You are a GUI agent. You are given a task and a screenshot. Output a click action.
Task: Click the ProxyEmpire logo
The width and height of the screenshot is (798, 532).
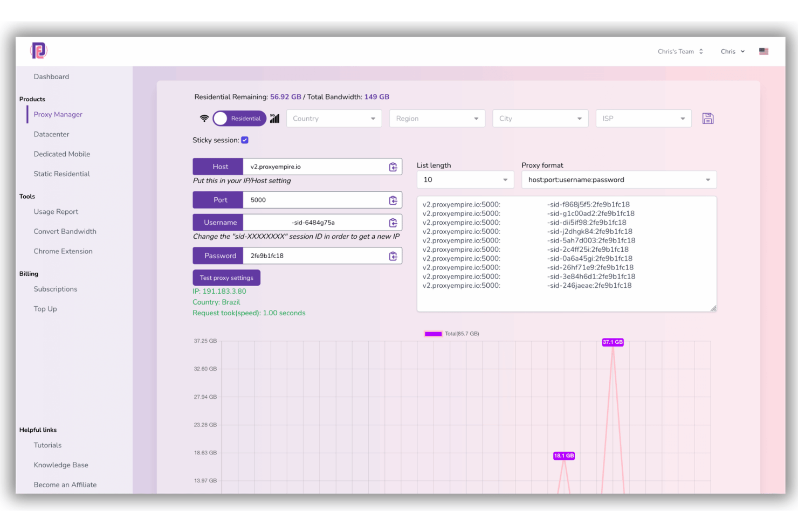pos(39,51)
